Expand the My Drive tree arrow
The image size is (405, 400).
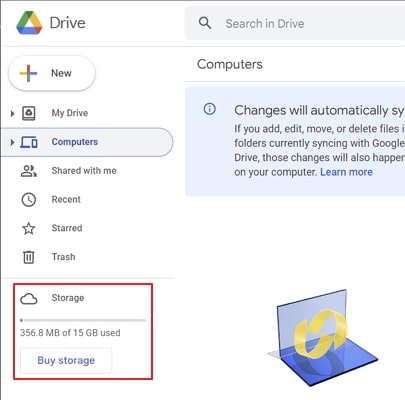(12, 113)
